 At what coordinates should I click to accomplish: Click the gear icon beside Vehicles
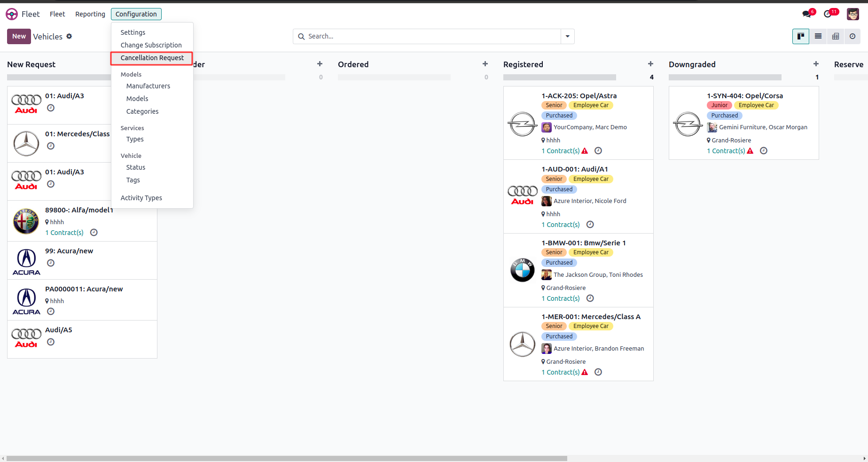coord(69,36)
